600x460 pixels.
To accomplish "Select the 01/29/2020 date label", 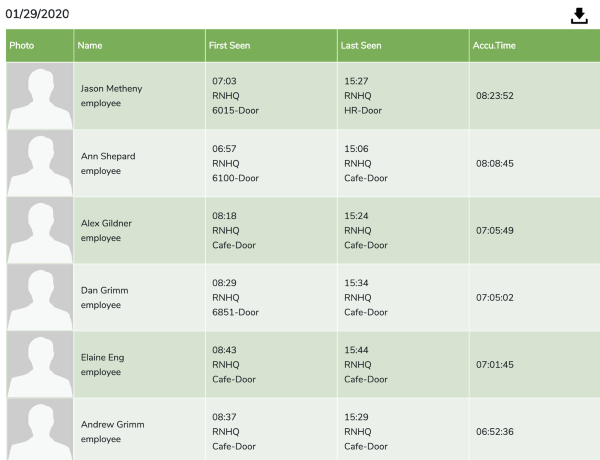I will [37, 14].
